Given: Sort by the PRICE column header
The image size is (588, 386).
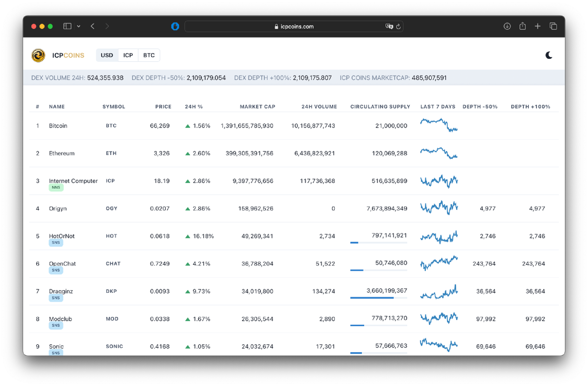Looking at the screenshot, I should coord(163,106).
